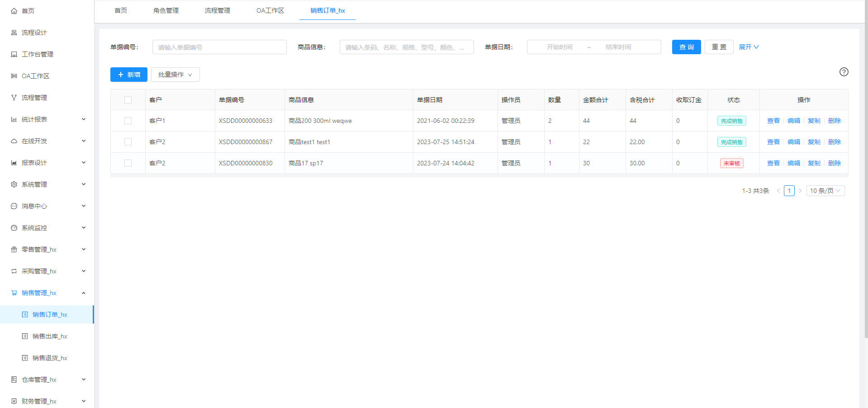Click the 工作台管理 sidebar icon

point(14,54)
